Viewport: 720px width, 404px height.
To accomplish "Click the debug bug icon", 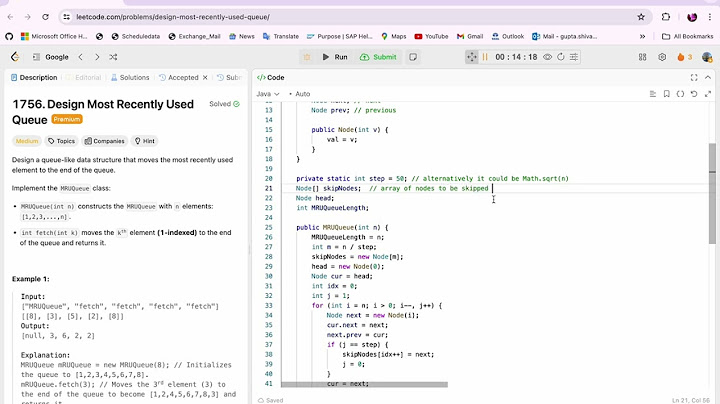I will click(307, 57).
